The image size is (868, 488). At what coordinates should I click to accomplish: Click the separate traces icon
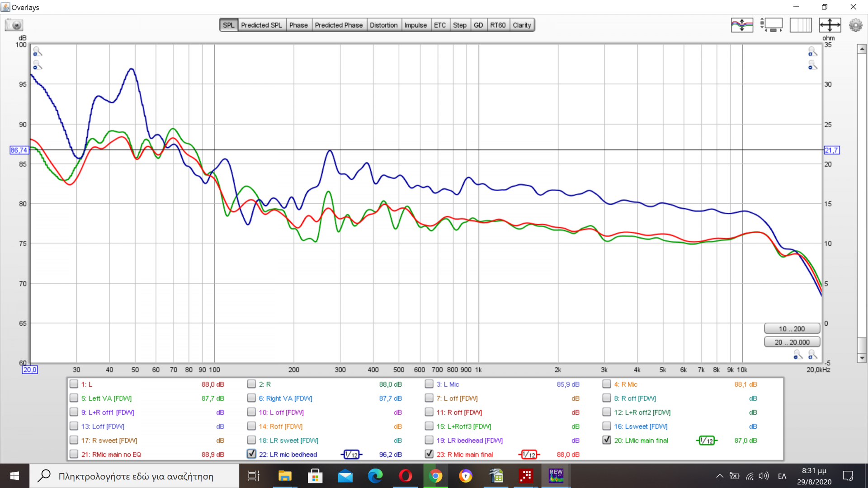(x=742, y=25)
